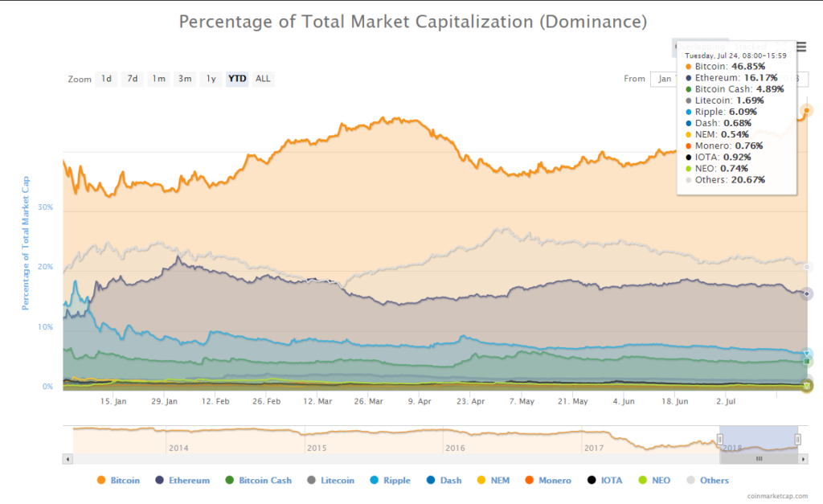Switch to the 1m zoom range
The width and height of the screenshot is (823, 504).
coord(158,78)
